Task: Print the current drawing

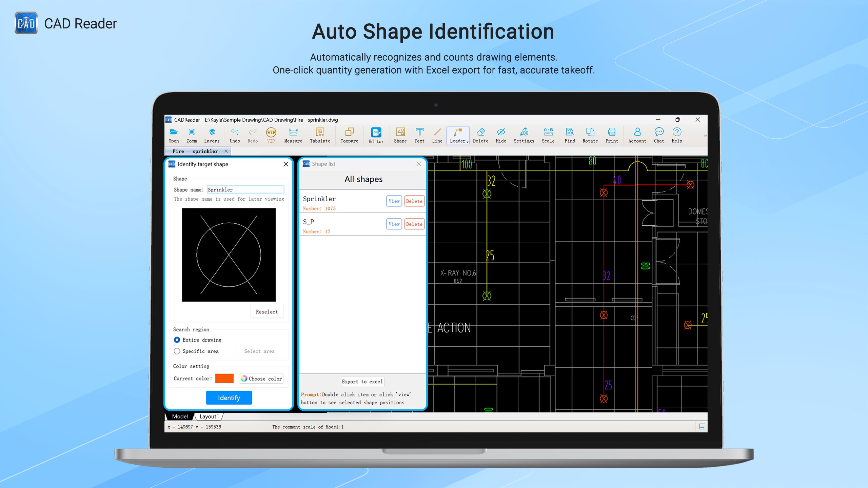Action: (612, 136)
